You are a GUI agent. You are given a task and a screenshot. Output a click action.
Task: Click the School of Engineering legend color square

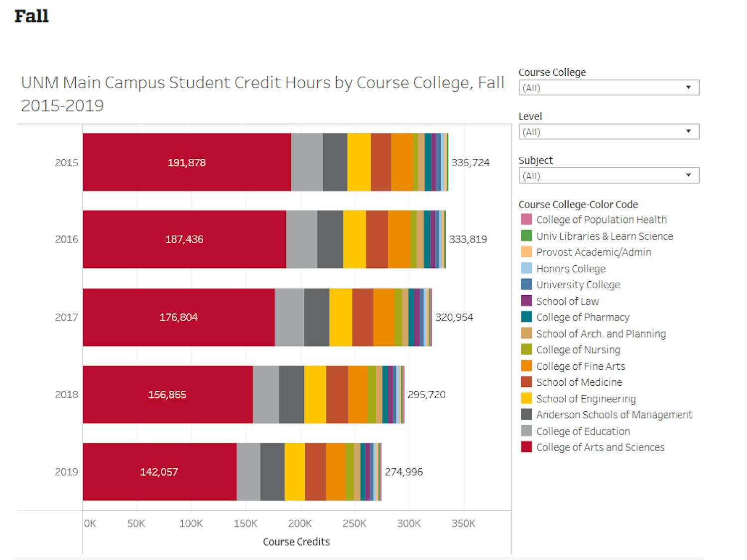point(527,399)
